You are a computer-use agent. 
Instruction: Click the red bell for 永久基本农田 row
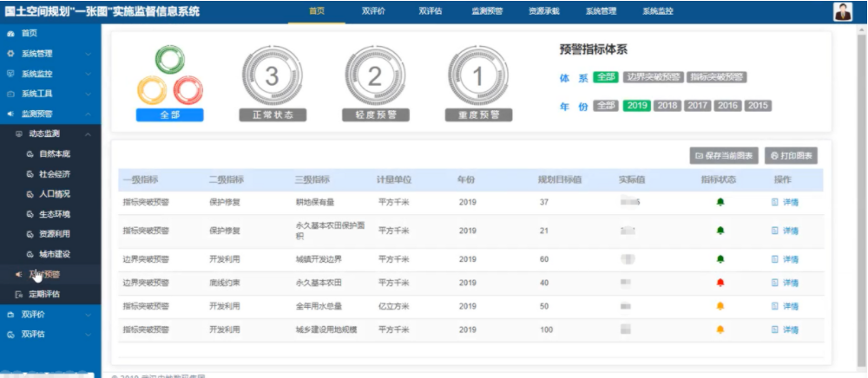pos(720,283)
